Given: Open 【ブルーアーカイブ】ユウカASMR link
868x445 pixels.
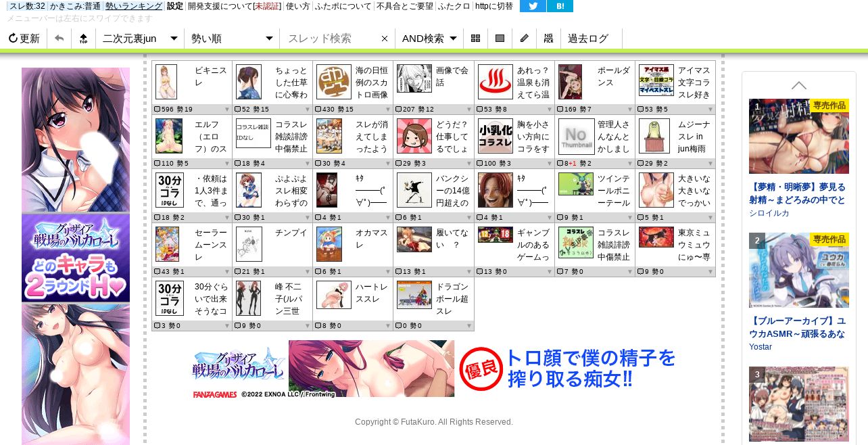Looking at the screenshot, I should coord(798,328).
